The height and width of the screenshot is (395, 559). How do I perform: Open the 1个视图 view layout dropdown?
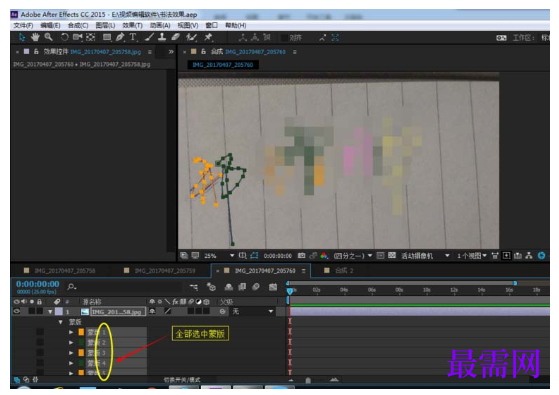pyautogui.click(x=472, y=256)
